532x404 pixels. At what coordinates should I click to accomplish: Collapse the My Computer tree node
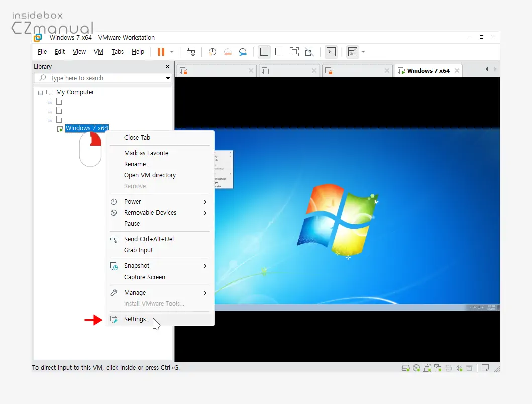(40, 92)
